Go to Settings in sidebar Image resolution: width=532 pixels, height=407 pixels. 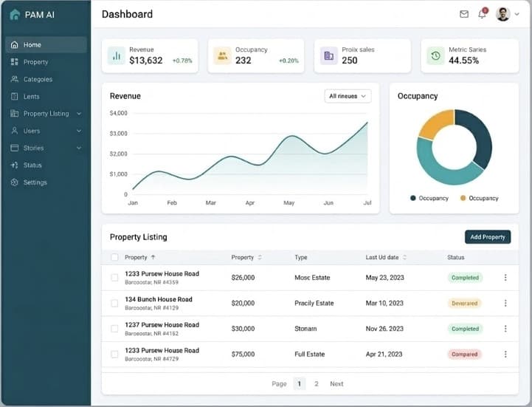click(x=35, y=182)
